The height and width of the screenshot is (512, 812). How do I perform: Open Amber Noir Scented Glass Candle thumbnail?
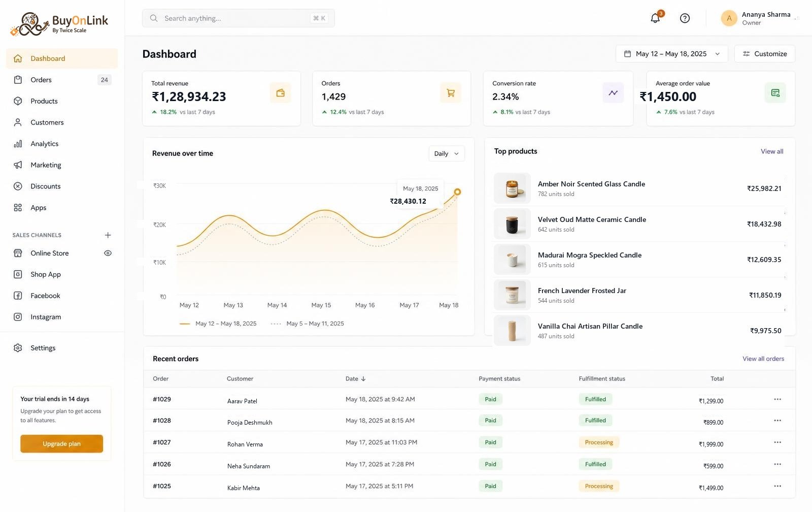click(512, 188)
